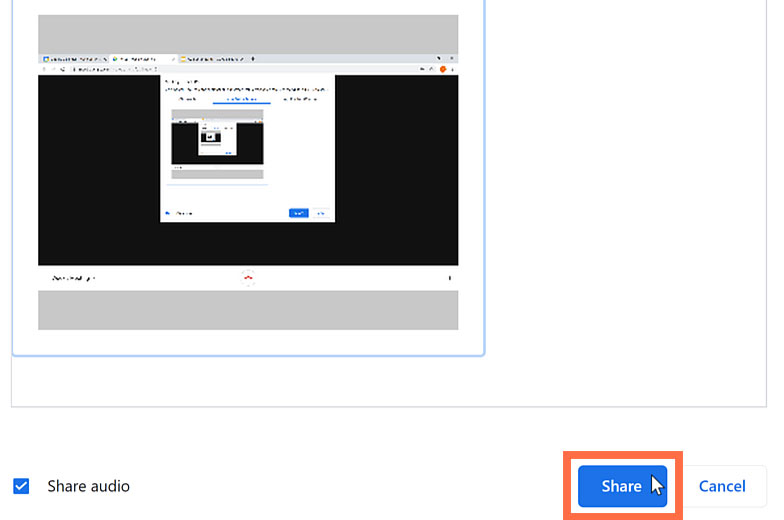Viewport: 784px width, 520px height.
Task: Click the blue Share button
Action: pyautogui.click(x=622, y=486)
